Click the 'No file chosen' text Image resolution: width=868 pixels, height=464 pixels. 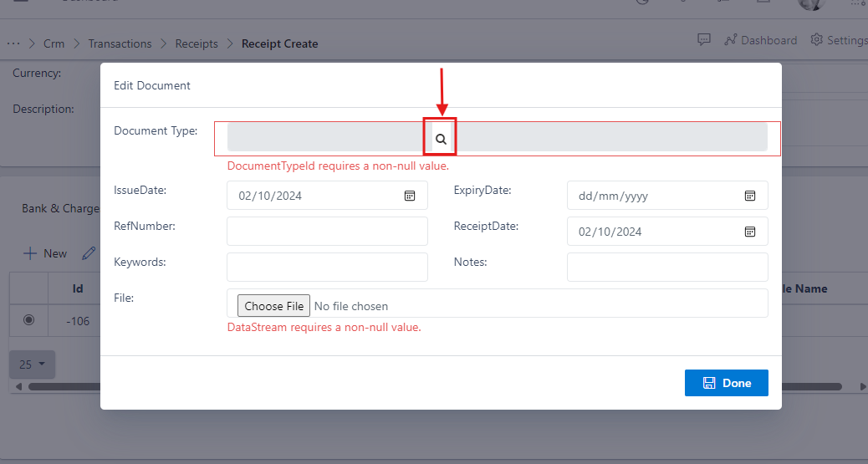point(351,306)
